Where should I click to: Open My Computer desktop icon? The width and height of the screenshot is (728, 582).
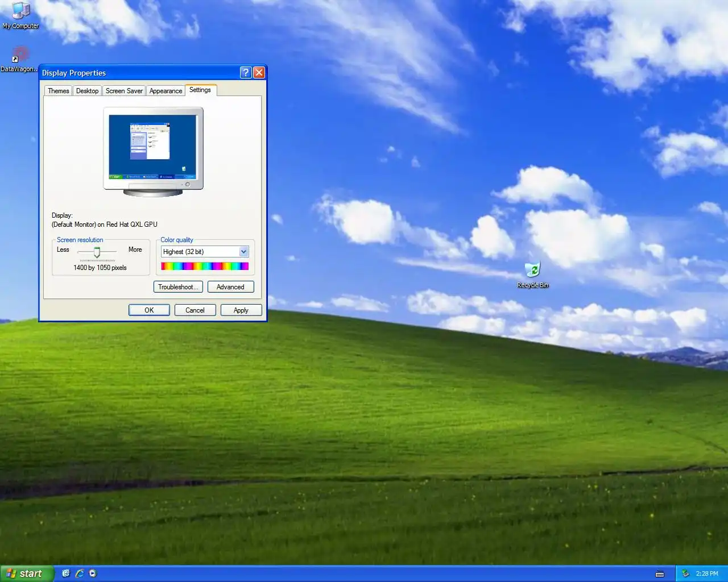pos(20,15)
